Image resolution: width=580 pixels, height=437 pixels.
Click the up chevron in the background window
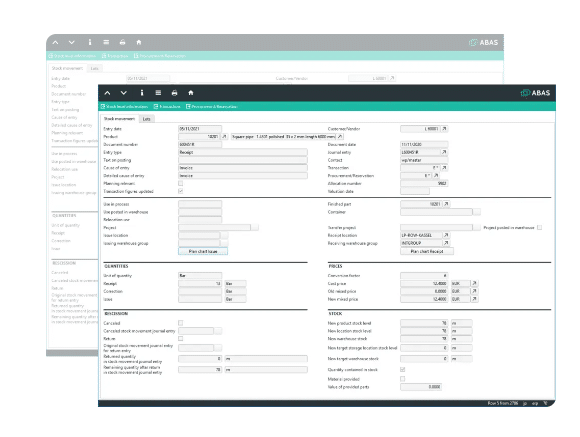click(55, 42)
